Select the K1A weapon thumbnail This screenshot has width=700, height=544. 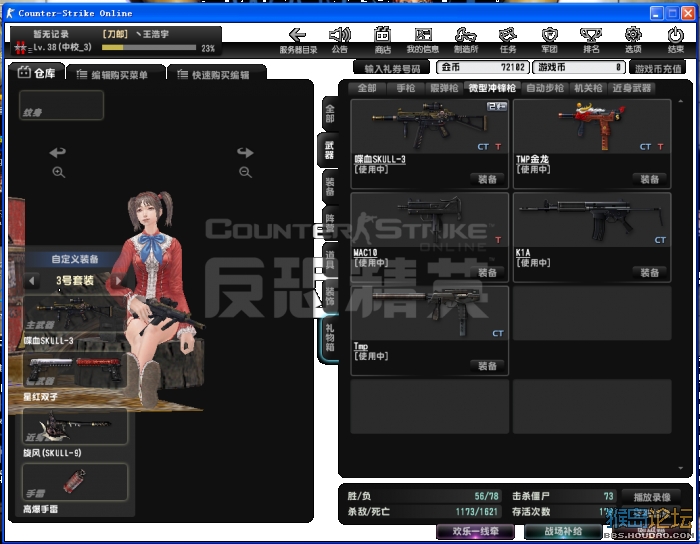pos(592,220)
